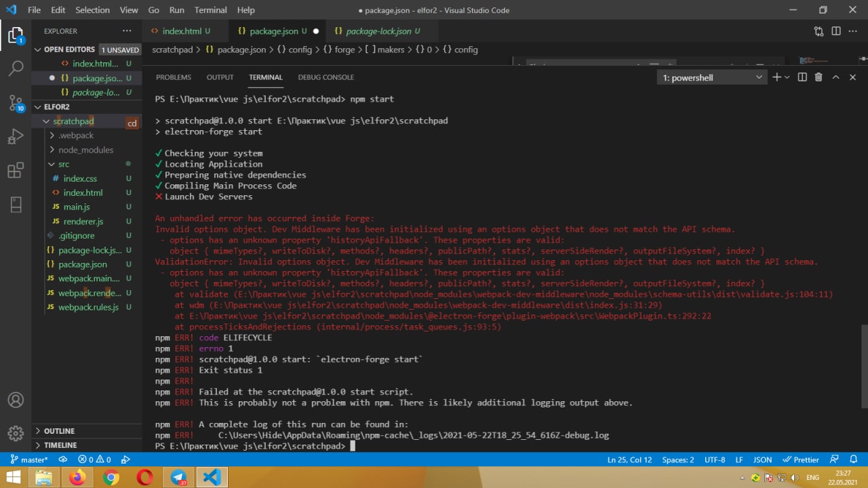868x488 pixels.
Task: Open the terminal selector 1: powershell dropdown
Action: click(712, 77)
